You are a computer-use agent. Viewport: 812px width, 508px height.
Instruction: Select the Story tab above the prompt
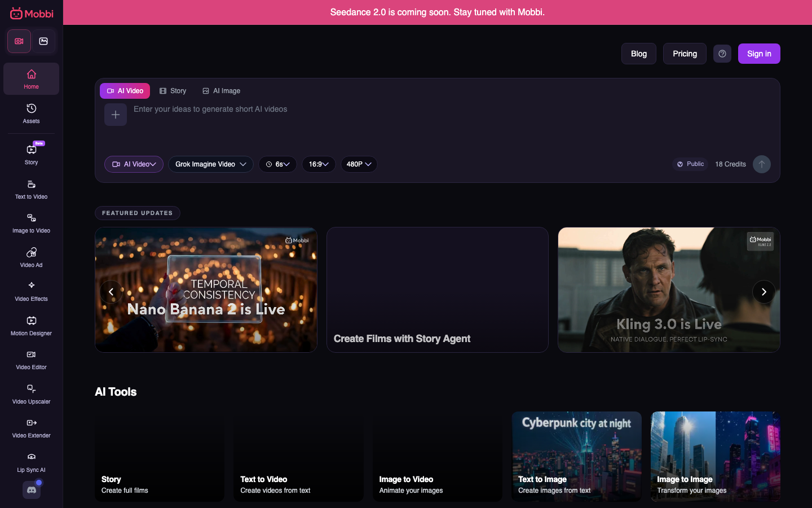click(173, 90)
